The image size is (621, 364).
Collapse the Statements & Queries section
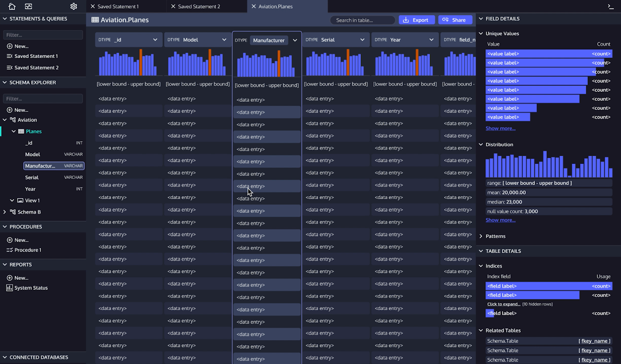coord(5,19)
